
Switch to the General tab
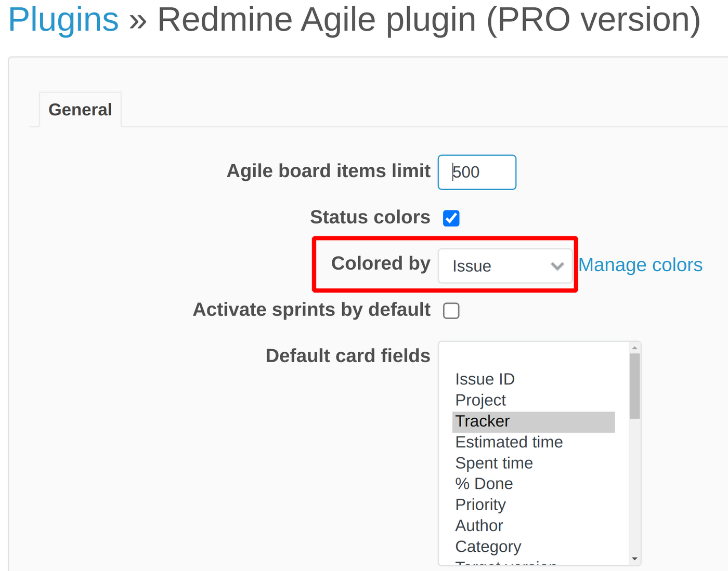tap(80, 109)
